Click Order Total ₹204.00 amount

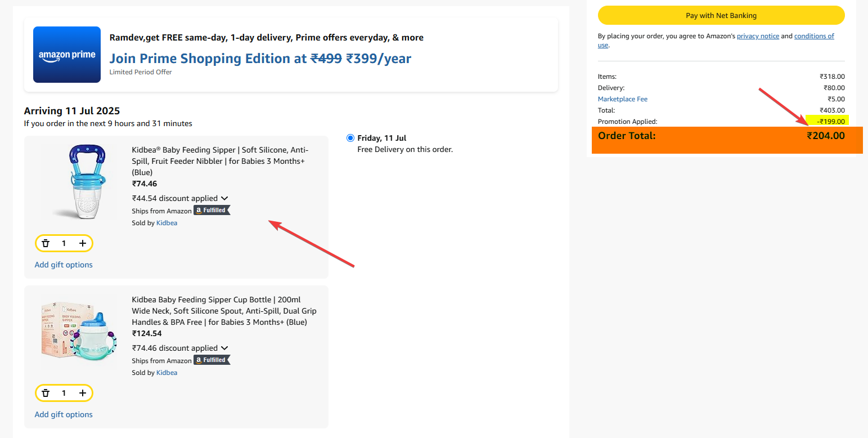(x=826, y=136)
